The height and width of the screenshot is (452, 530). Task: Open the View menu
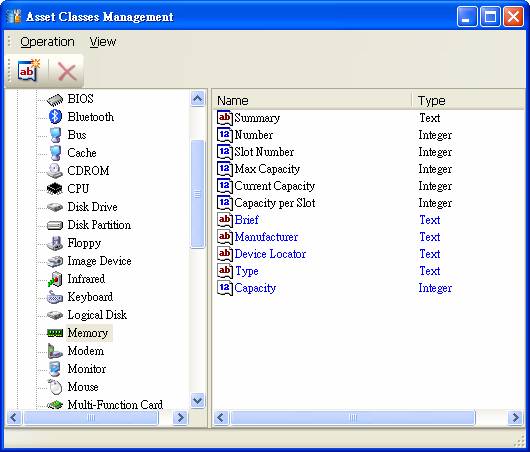(103, 42)
